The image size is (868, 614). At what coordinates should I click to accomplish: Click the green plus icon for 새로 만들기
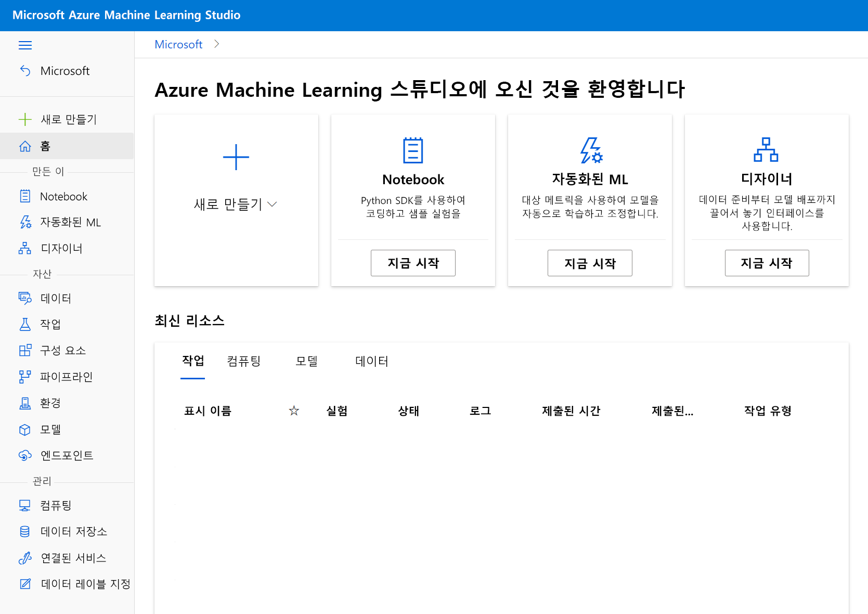25,119
